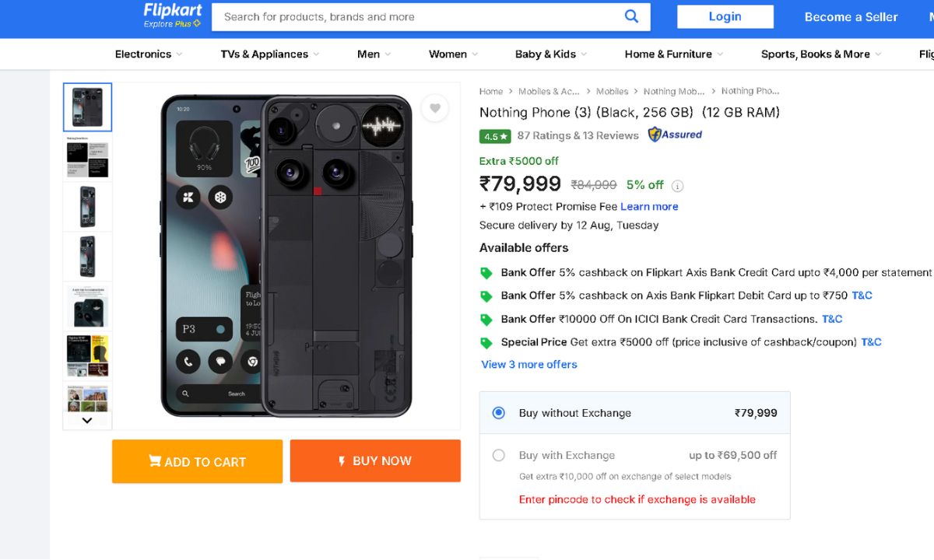Click the BUY NOW button
Screen dimensions: 934x560
pos(375,461)
